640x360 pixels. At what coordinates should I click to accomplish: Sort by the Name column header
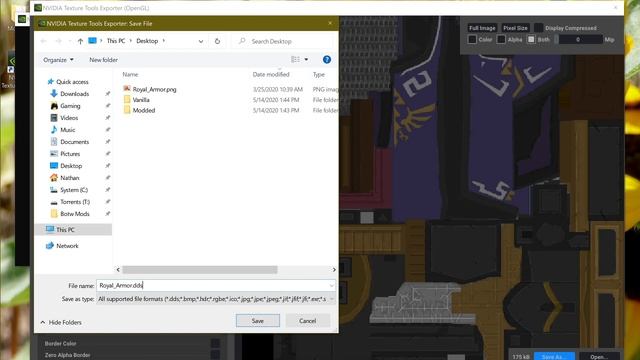(131, 74)
